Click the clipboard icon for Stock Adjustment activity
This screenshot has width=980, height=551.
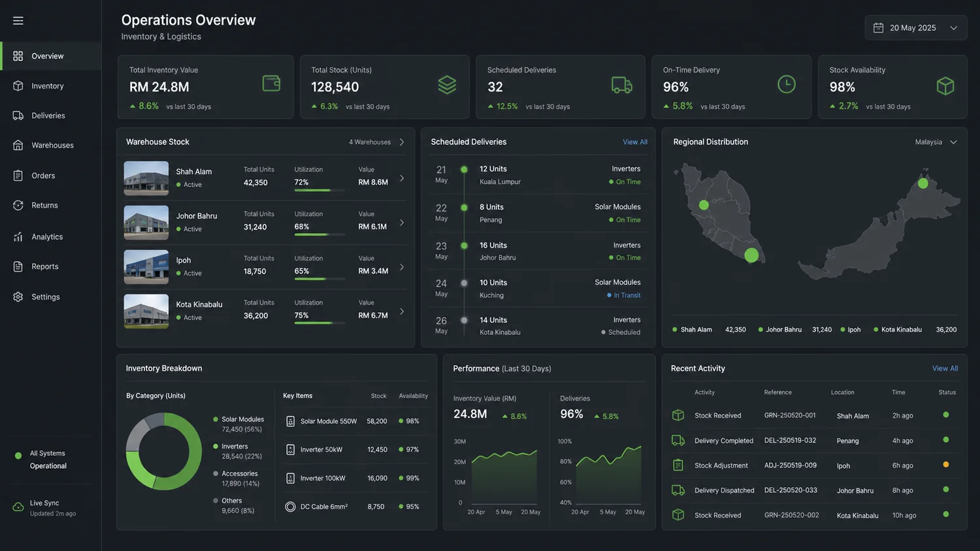click(678, 465)
